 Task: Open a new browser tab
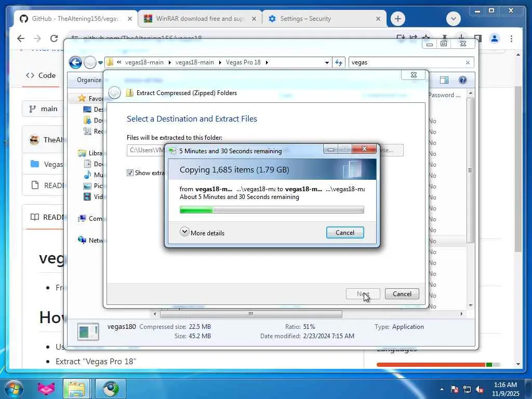click(x=398, y=19)
